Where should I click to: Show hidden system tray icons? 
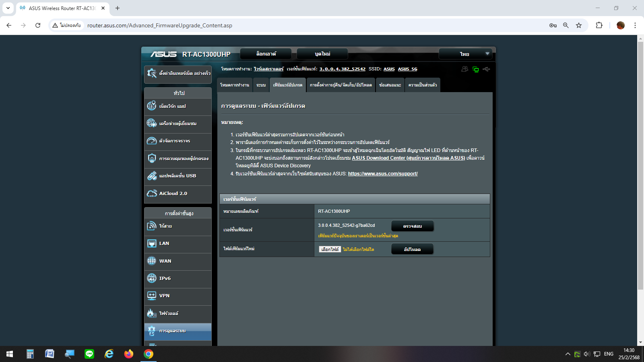(568, 354)
